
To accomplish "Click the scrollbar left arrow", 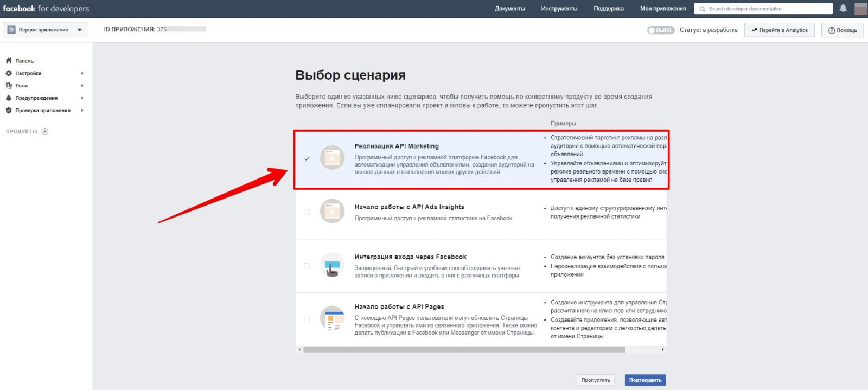I will tap(299, 350).
